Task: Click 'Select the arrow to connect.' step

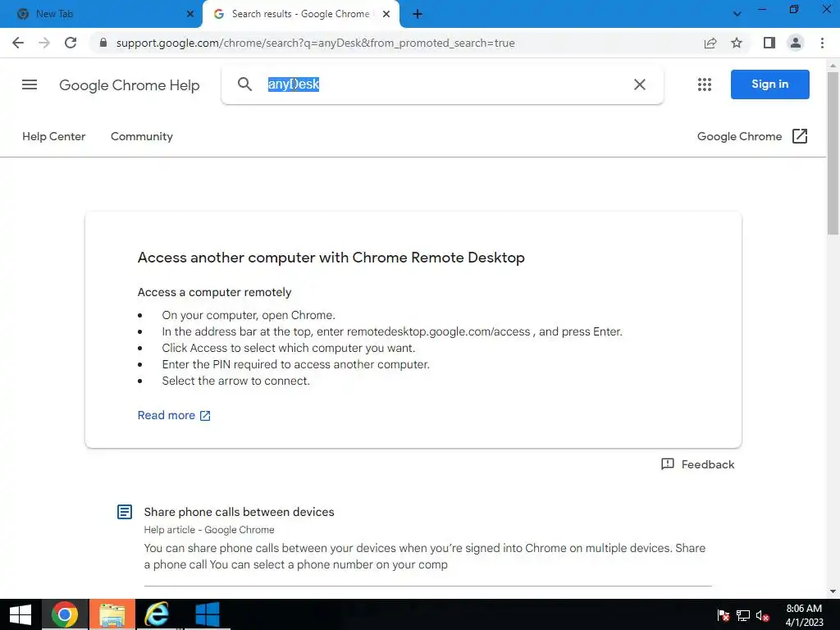Action: click(235, 381)
